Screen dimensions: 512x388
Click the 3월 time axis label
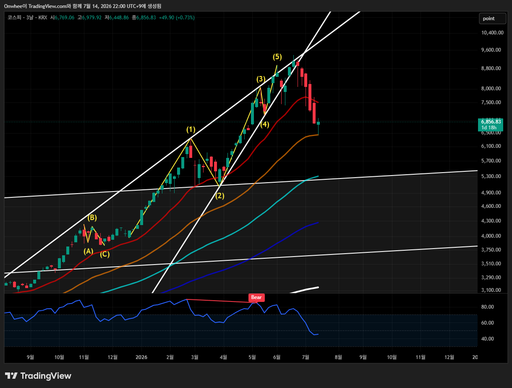point(195,357)
